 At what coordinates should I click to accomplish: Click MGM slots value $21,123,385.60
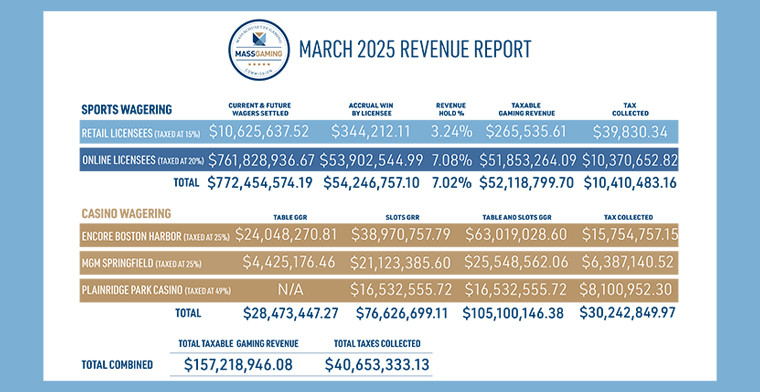(400, 263)
